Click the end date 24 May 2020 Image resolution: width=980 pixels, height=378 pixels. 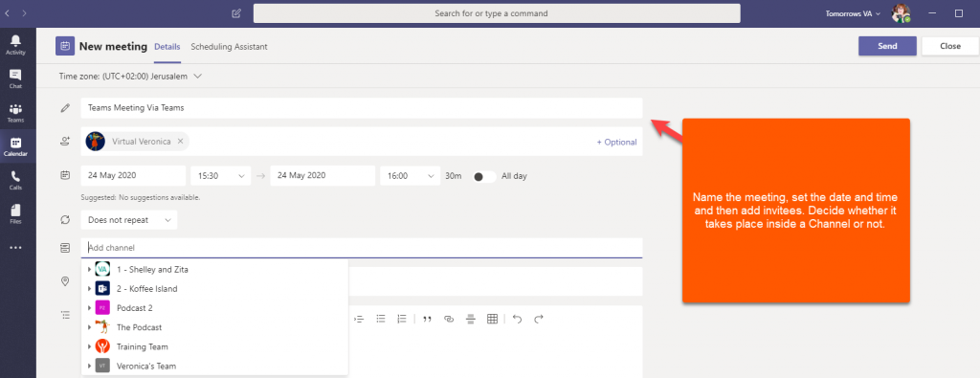(x=323, y=176)
